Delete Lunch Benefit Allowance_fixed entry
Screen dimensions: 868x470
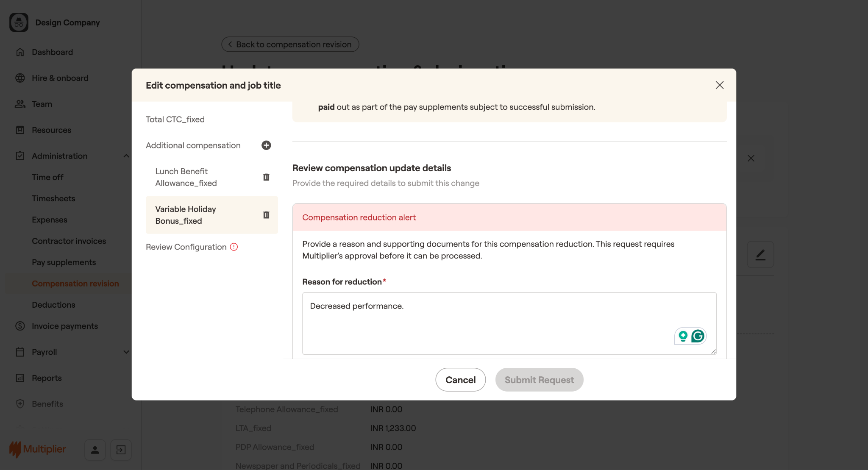pyautogui.click(x=266, y=177)
